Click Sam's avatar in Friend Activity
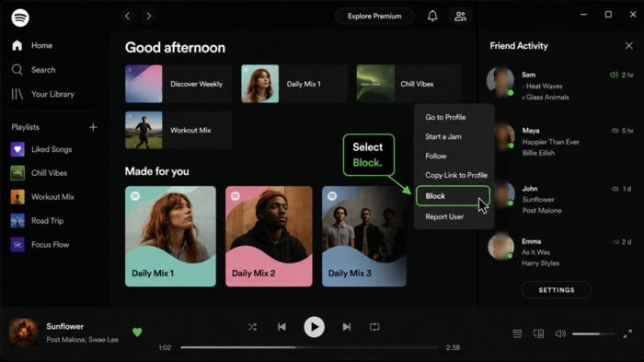644x362 pixels. click(x=500, y=81)
